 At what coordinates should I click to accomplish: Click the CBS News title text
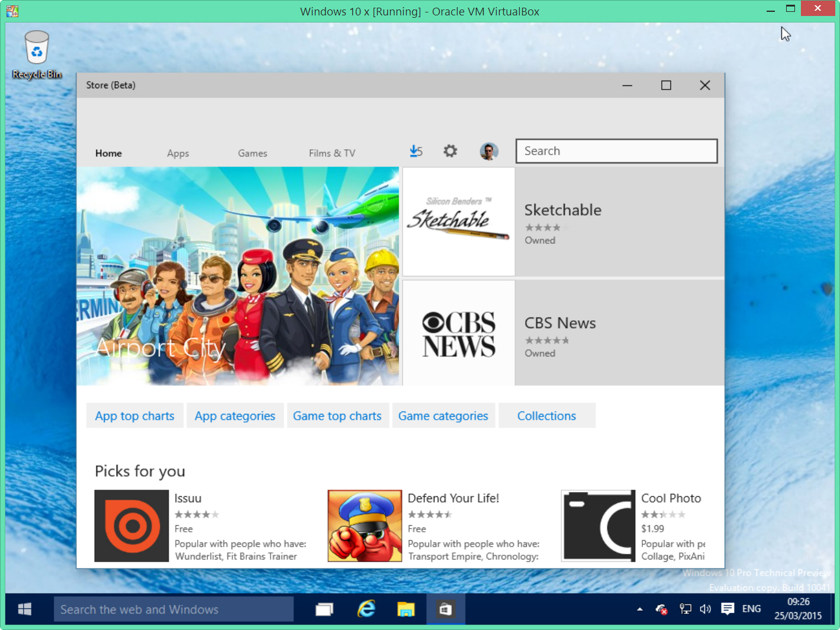click(560, 323)
